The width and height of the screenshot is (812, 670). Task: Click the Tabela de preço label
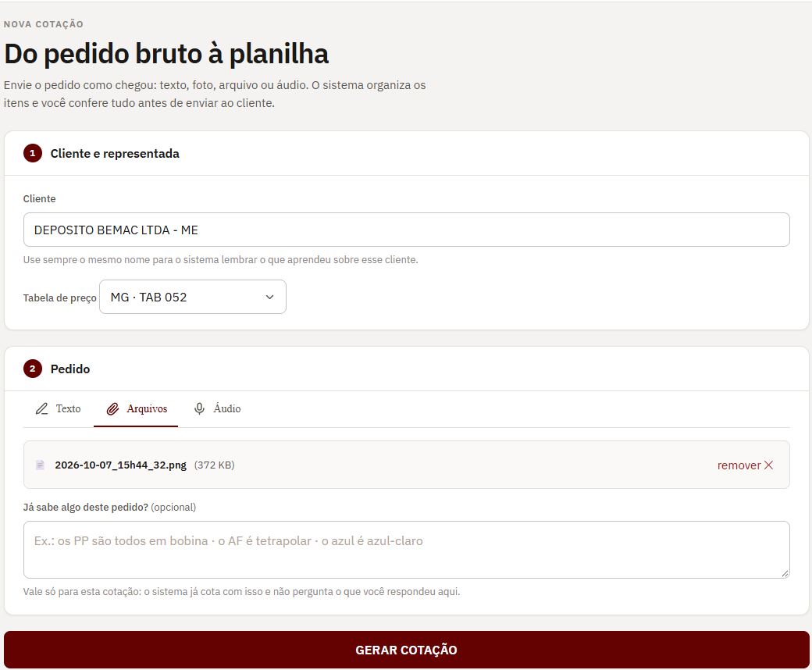click(60, 298)
